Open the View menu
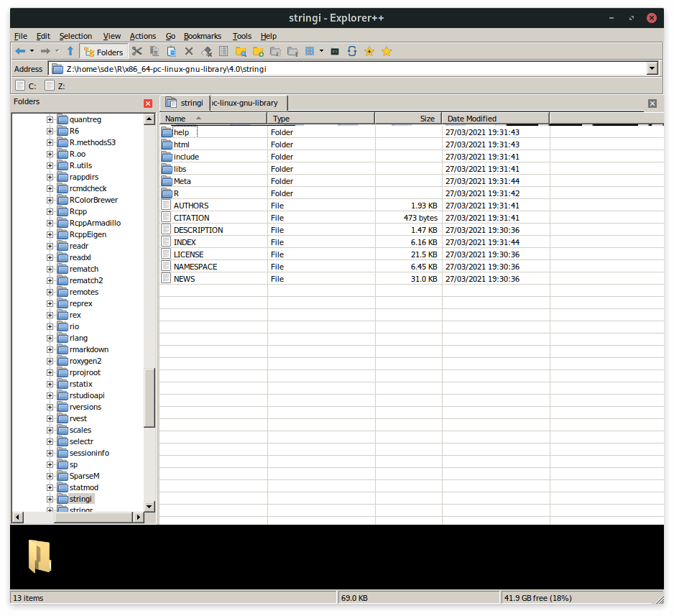 click(112, 36)
